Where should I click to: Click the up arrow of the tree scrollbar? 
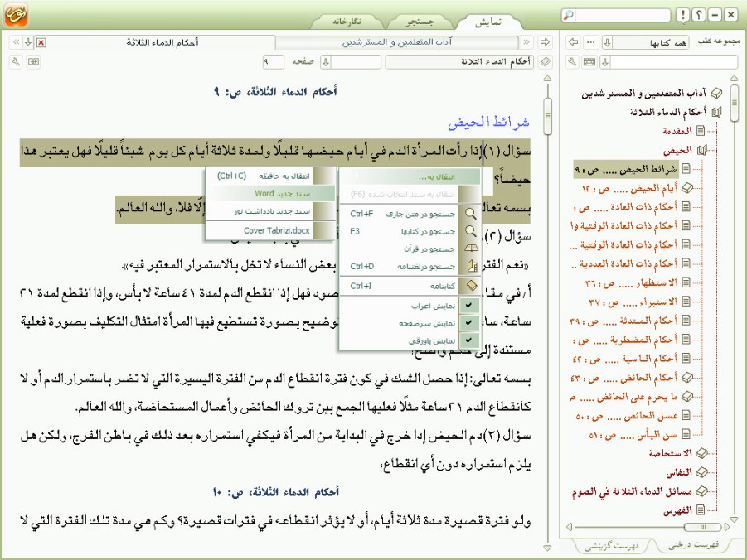734,79
